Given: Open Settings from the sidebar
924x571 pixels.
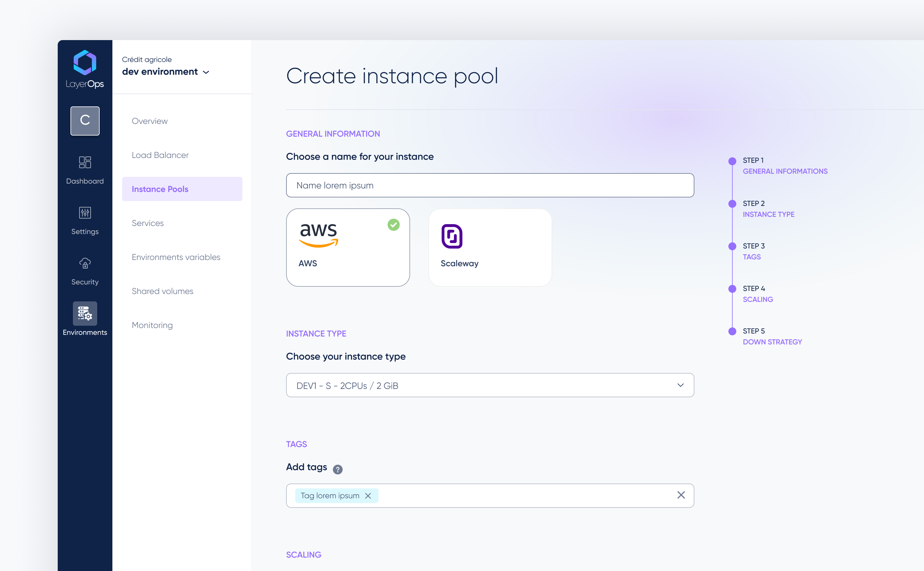Looking at the screenshot, I should (x=84, y=213).
